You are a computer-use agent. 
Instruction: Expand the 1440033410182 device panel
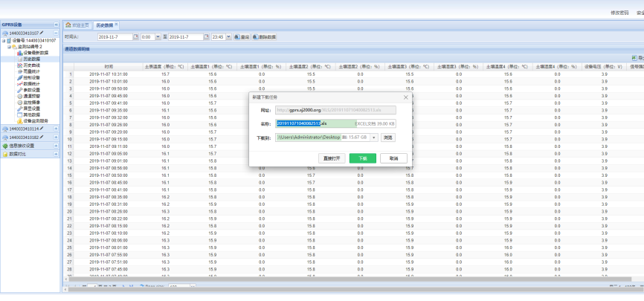57,137
